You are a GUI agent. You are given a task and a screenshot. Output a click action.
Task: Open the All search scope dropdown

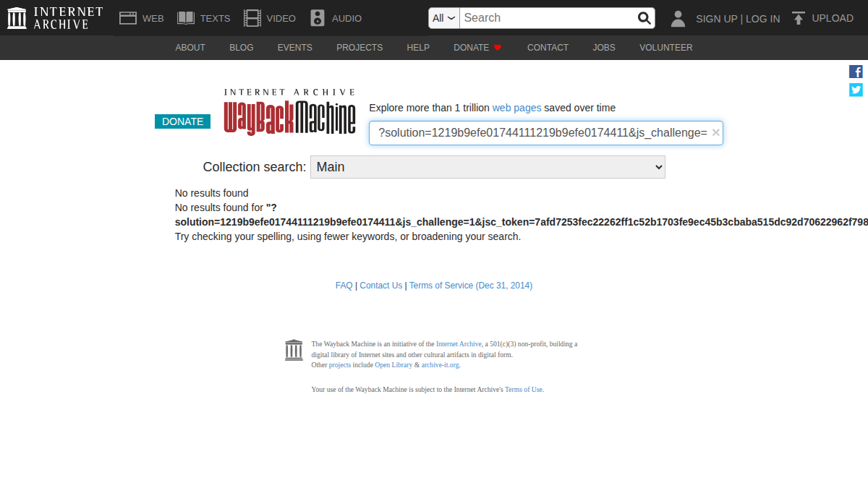444,18
